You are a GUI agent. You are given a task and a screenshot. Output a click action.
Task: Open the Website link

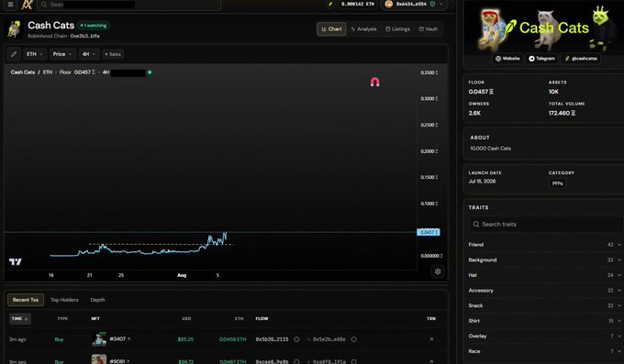pyautogui.click(x=507, y=59)
